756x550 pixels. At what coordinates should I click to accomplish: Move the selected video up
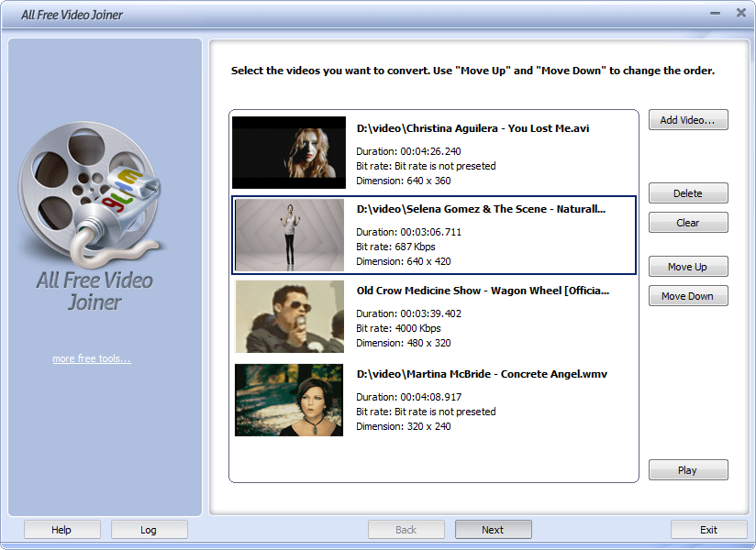coord(688,266)
